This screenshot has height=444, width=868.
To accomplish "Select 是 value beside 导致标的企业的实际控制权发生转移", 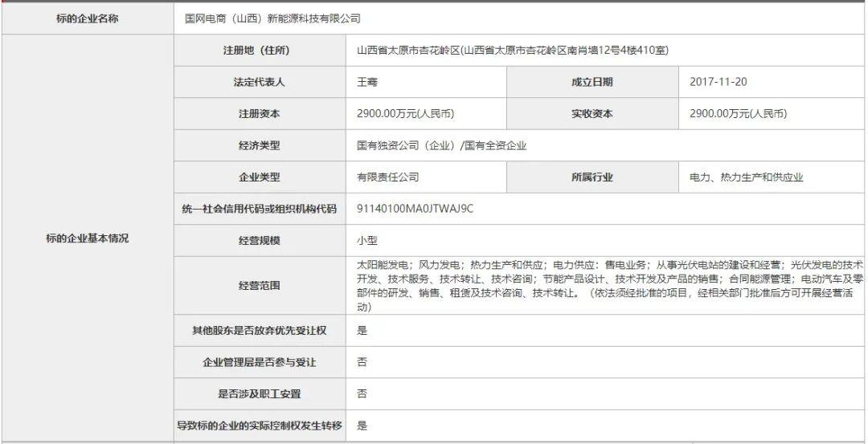I will tap(362, 426).
